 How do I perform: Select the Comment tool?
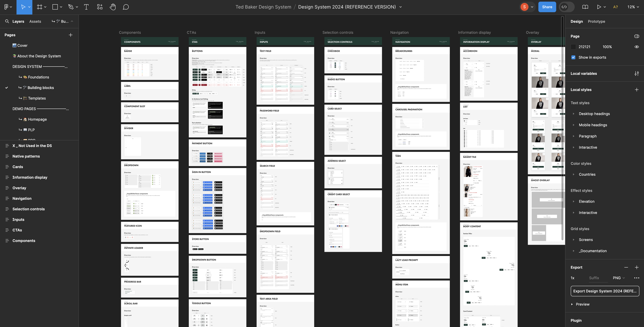[x=126, y=7]
